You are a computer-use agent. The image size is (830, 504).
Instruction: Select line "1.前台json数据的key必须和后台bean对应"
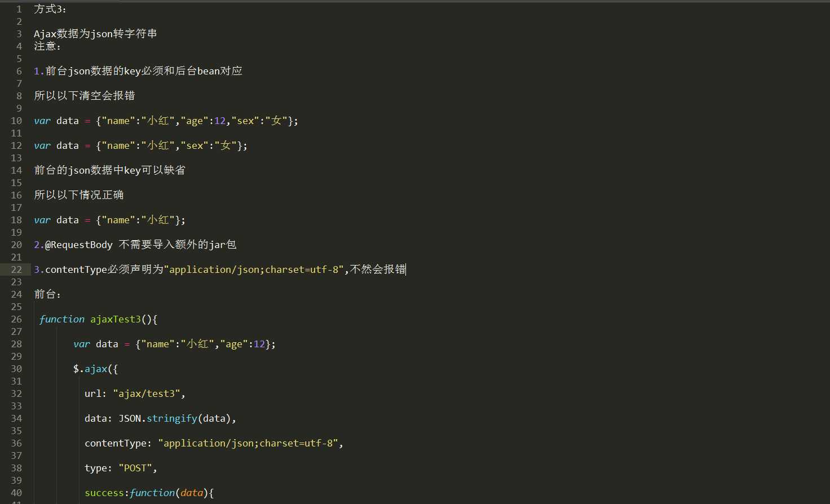tap(138, 71)
